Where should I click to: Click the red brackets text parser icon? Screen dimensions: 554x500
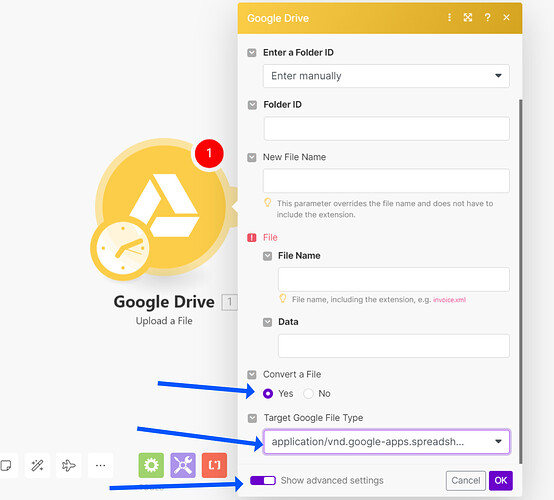[x=214, y=465]
